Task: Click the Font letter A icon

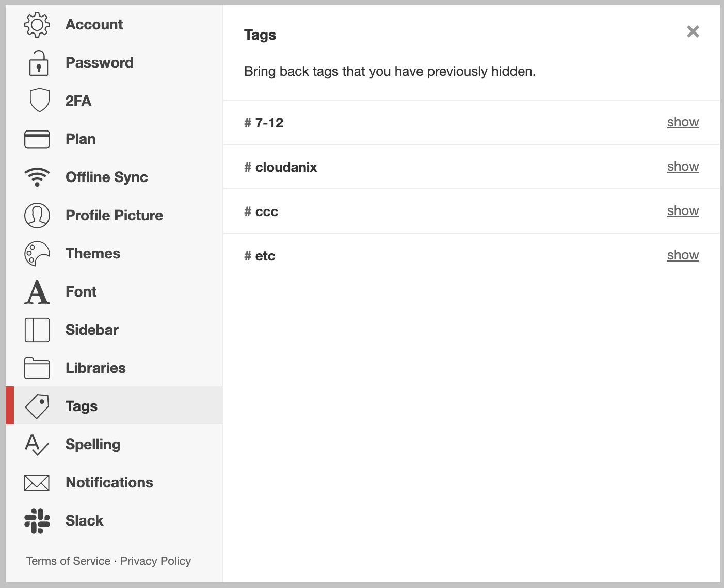Action: click(37, 292)
